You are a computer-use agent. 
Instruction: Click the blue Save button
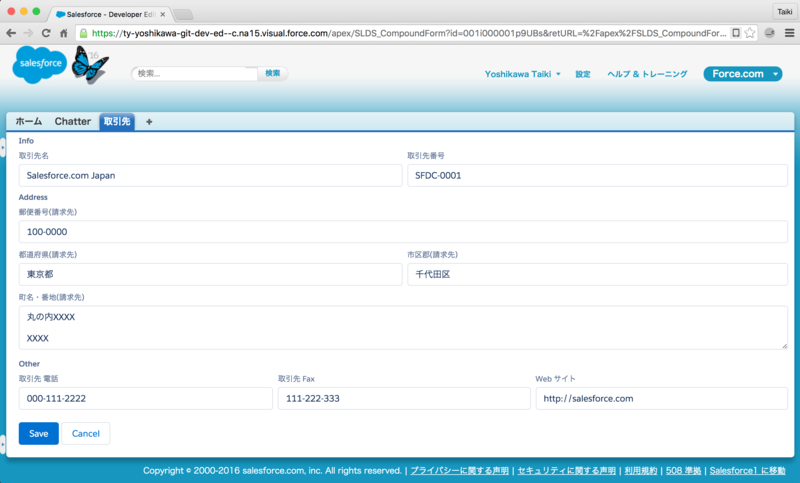click(39, 434)
